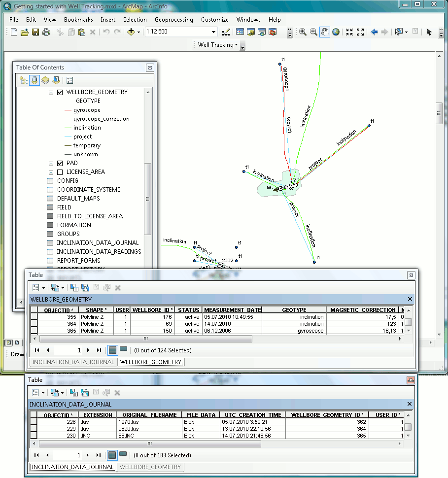Enable the LICENSE_AREA layer checkbox
Image resolution: width=448 pixels, height=478 pixels.
60,172
